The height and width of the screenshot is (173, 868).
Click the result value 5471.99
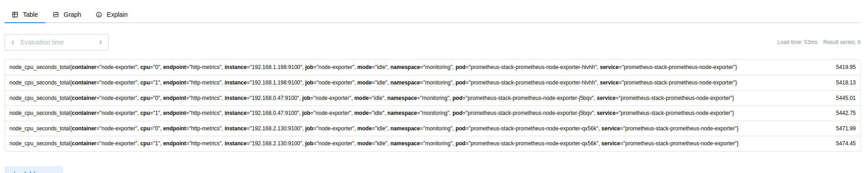[846, 129]
